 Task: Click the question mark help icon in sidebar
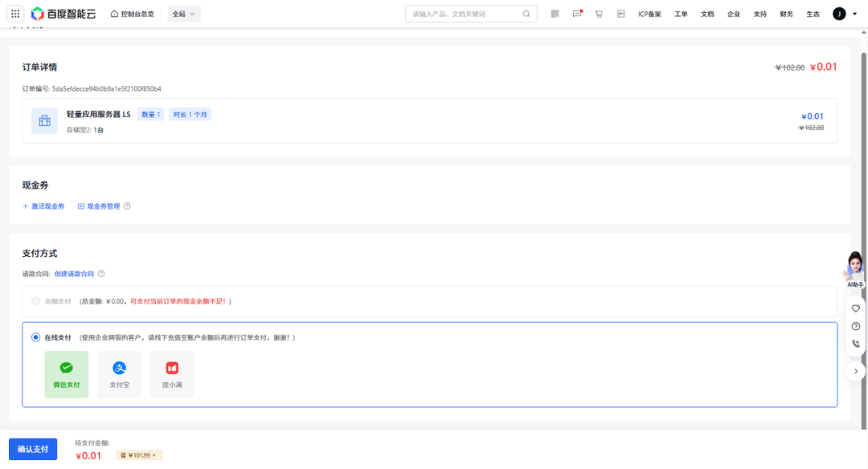tap(856, 326)
